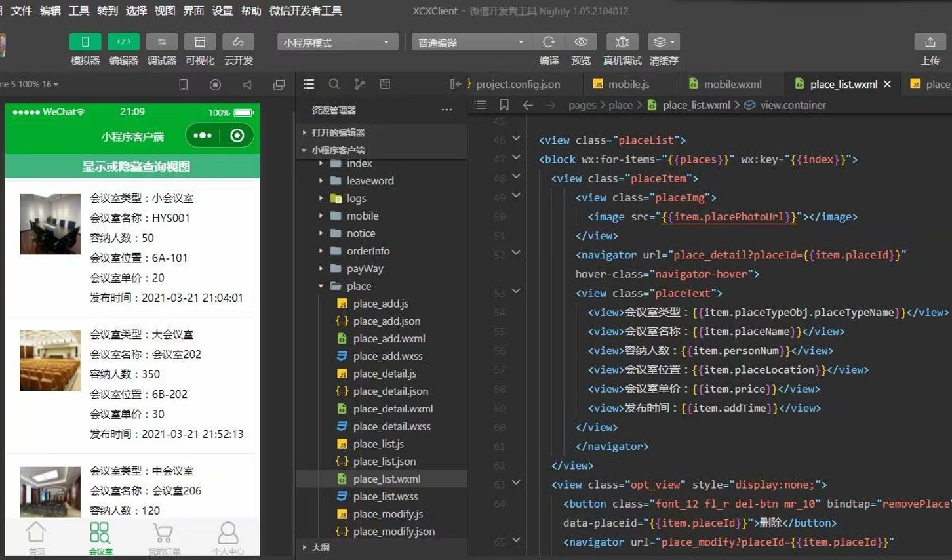
Task: Click the editor layout split icon
Action: tap(386, 84)
